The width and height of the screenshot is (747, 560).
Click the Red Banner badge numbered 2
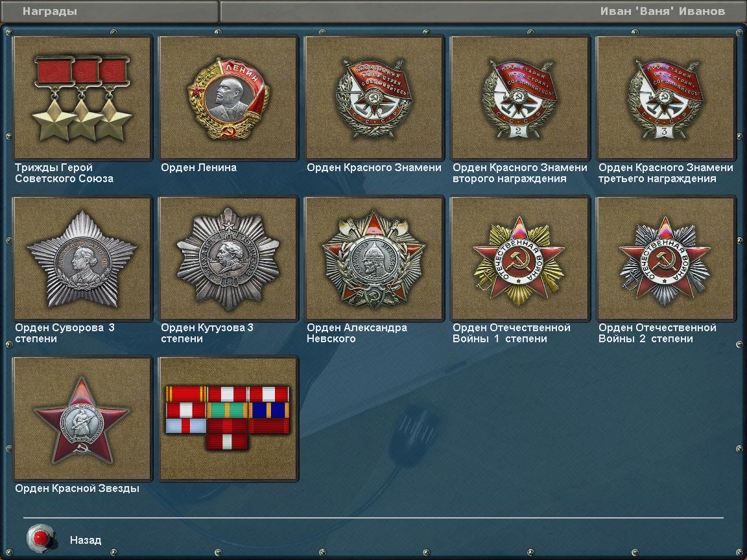pos(520,98)
